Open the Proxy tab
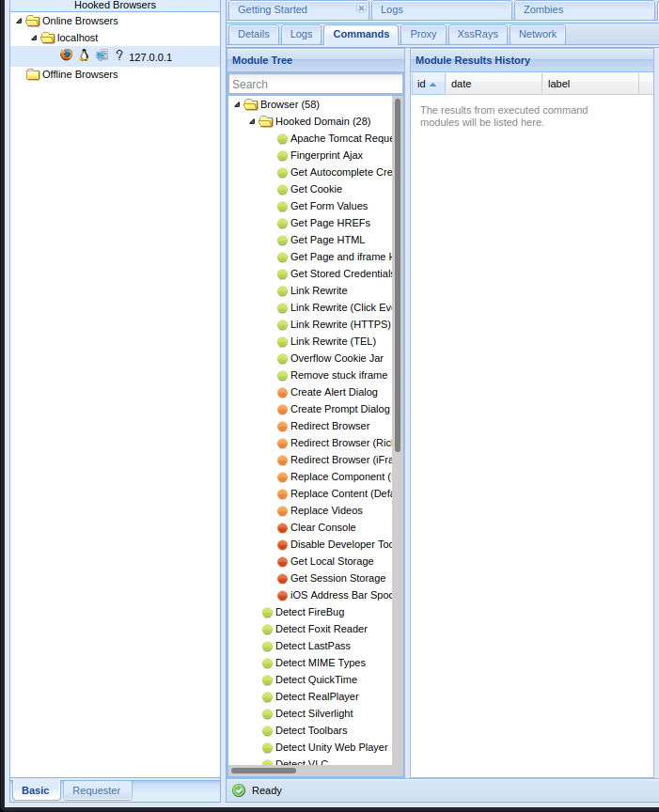659x812 pixels. (423, 34)
